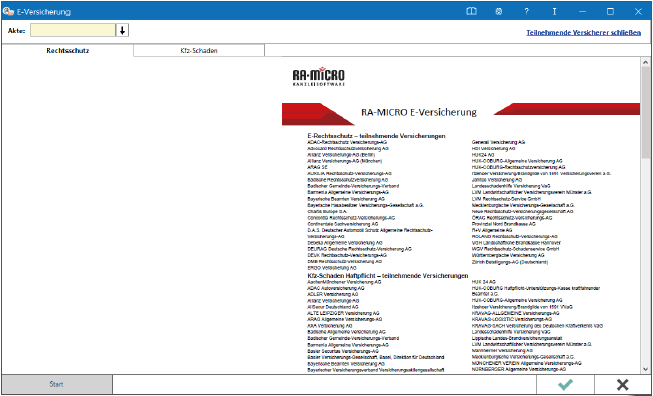653x396 pixels.
Task: Select 'HUK 24 AG' Kfz-Schaden entry
Action: point(484,282)
